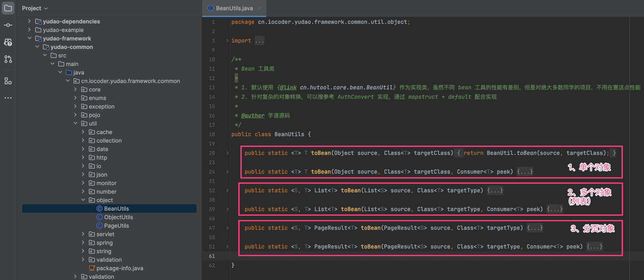Open the PageUtils class in tree
Image resolution: width=644 pixels, height=280 pixels.
116,226
